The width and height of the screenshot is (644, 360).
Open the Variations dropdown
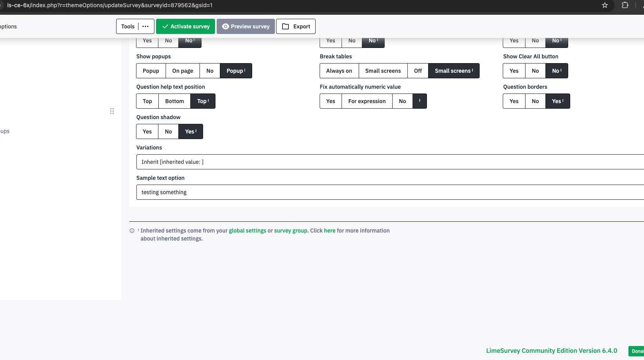pos(389,162)
